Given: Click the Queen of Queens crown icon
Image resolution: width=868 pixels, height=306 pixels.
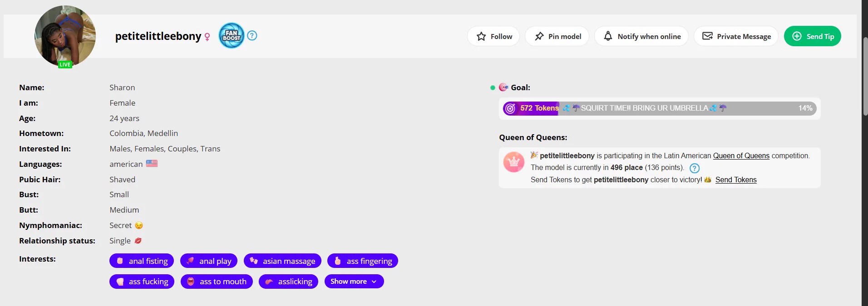Looking at the screenshot, I should coord(514,162).
